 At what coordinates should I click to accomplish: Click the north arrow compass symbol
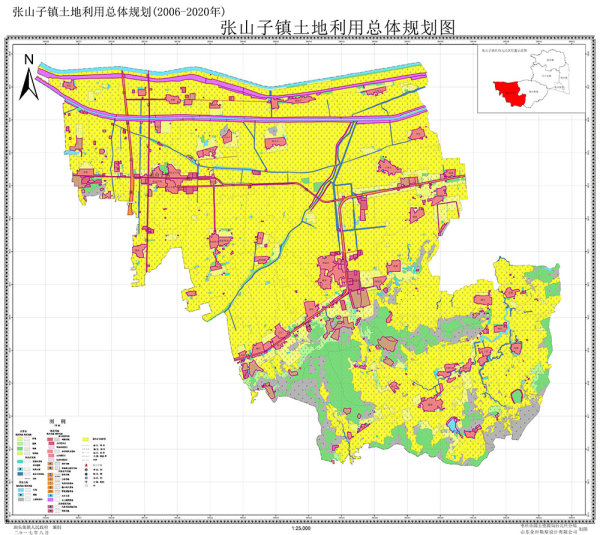29,78
